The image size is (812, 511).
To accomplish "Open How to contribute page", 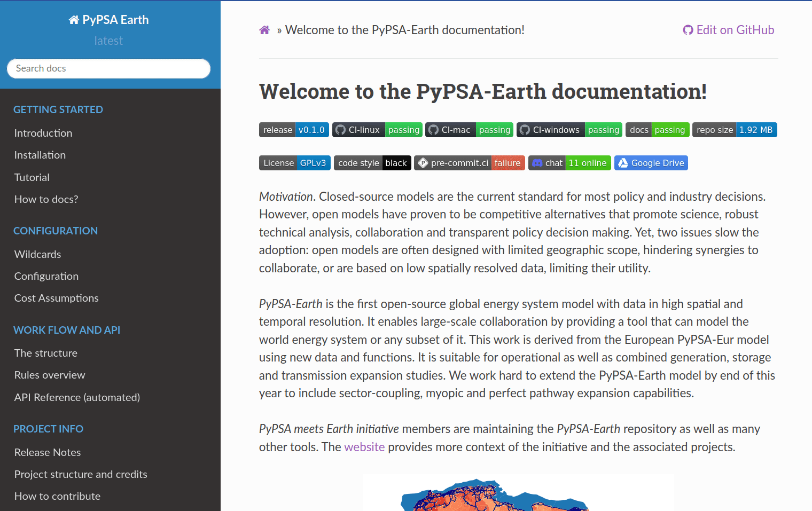I will coord(58,496).
